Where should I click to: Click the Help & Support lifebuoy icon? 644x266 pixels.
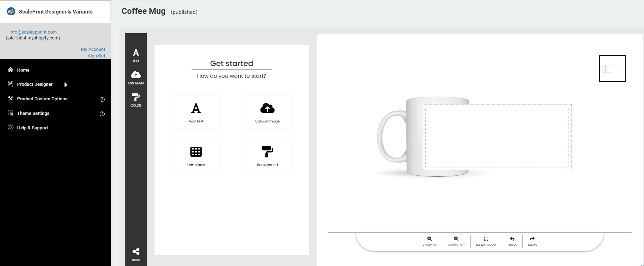coord(10,127)
